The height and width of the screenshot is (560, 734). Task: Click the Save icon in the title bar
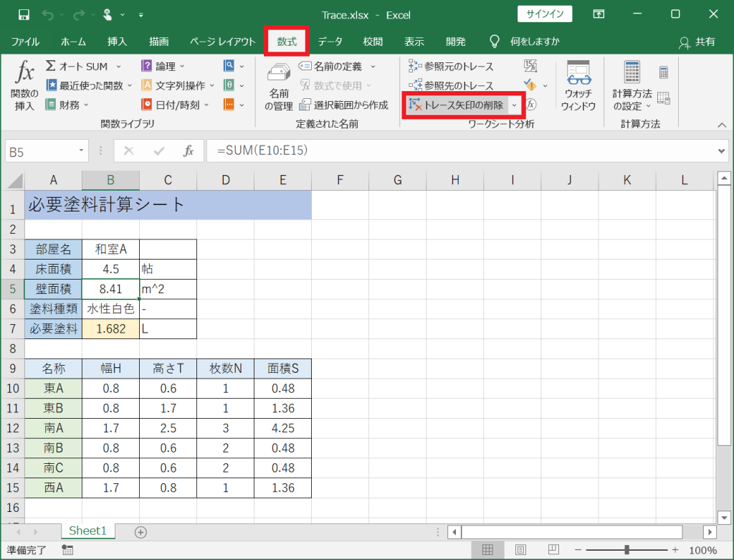(24, 15)
